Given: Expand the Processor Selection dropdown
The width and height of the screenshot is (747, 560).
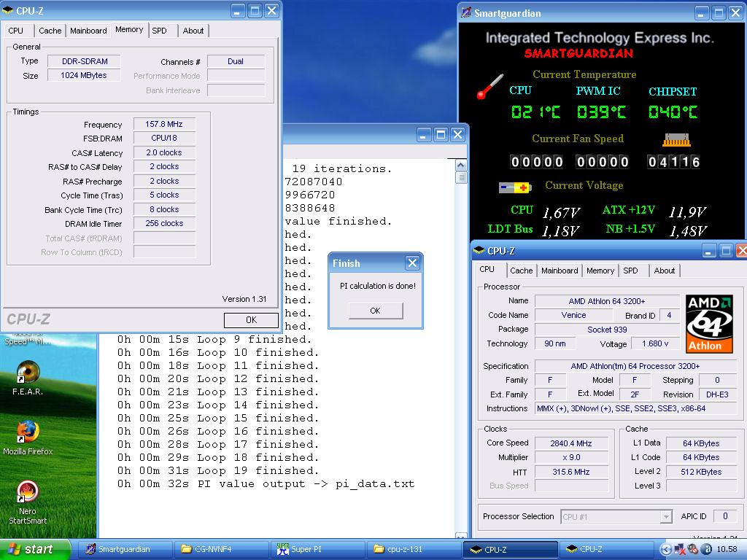Looking at the screenshot, I should pos(666,517).
